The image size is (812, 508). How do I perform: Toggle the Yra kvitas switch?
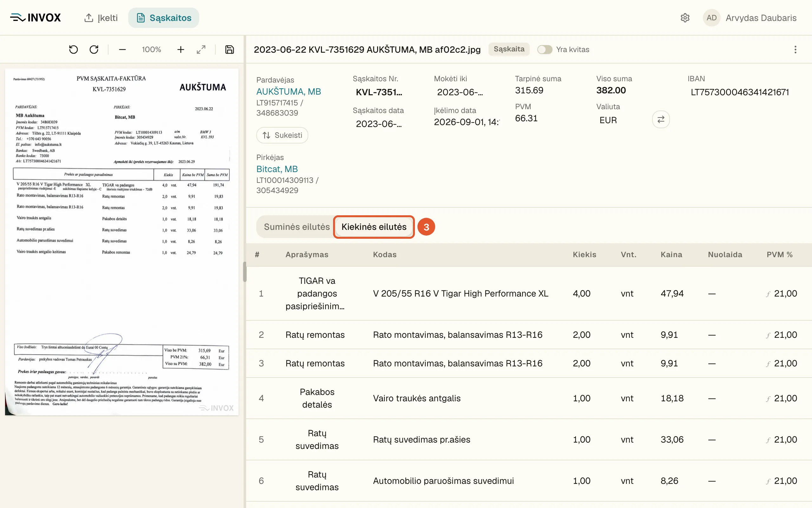point(545,50)
